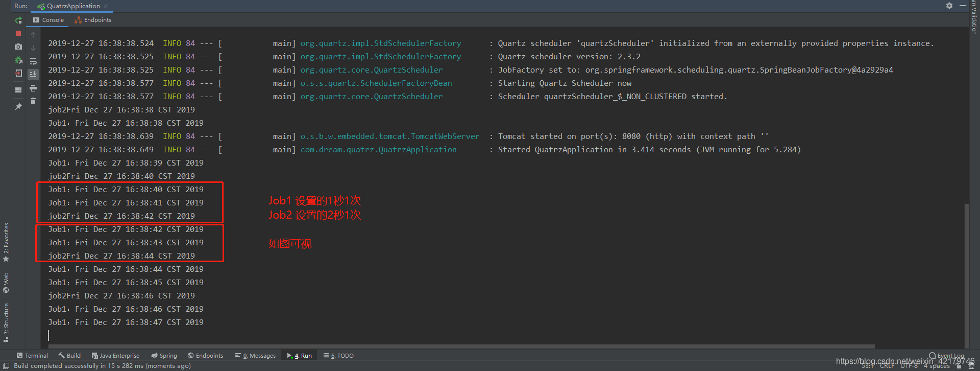This screenshot has width=980, height=371.
Task: Open the Java Enterprise tool window
Action: click(115, 356)
